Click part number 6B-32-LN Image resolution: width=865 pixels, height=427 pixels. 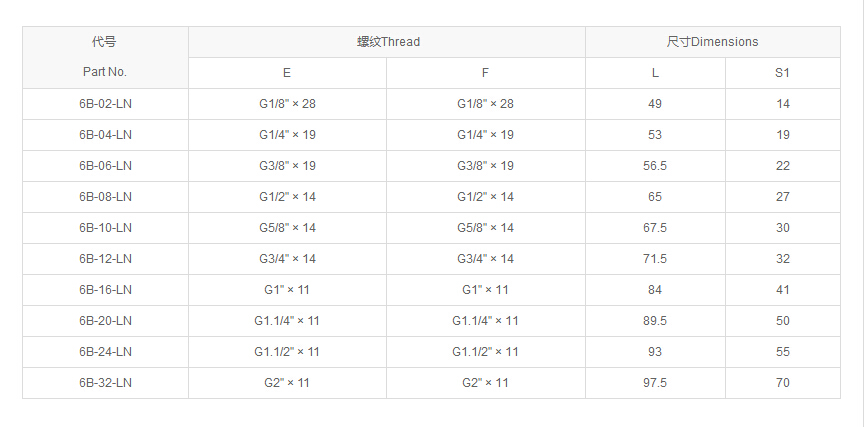pyautogui.click(x=105, y=383)
